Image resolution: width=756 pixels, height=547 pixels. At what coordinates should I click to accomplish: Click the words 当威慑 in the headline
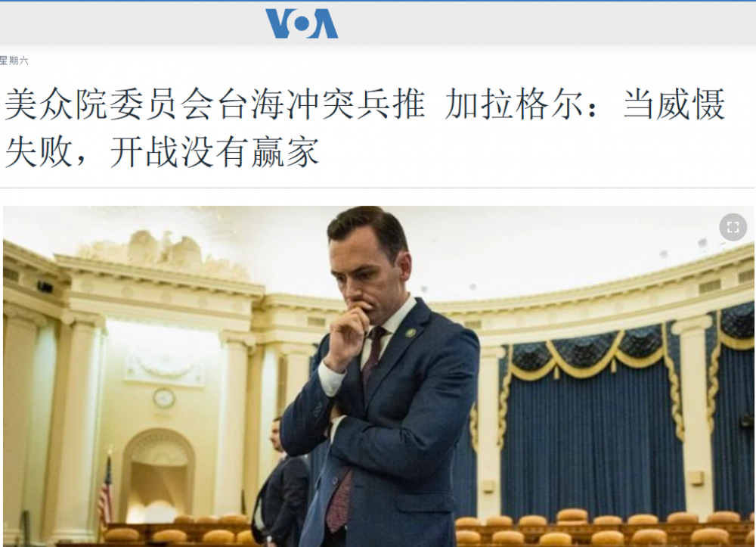(675, 104)
